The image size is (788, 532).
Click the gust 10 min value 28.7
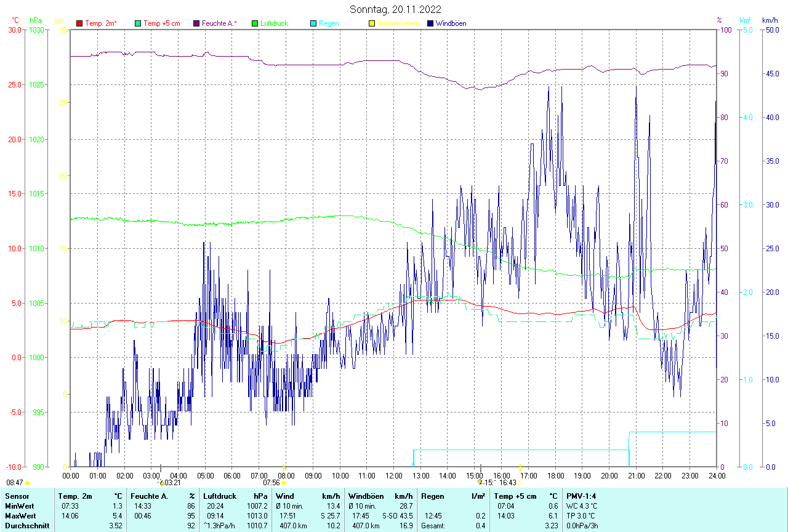(405, 506)
